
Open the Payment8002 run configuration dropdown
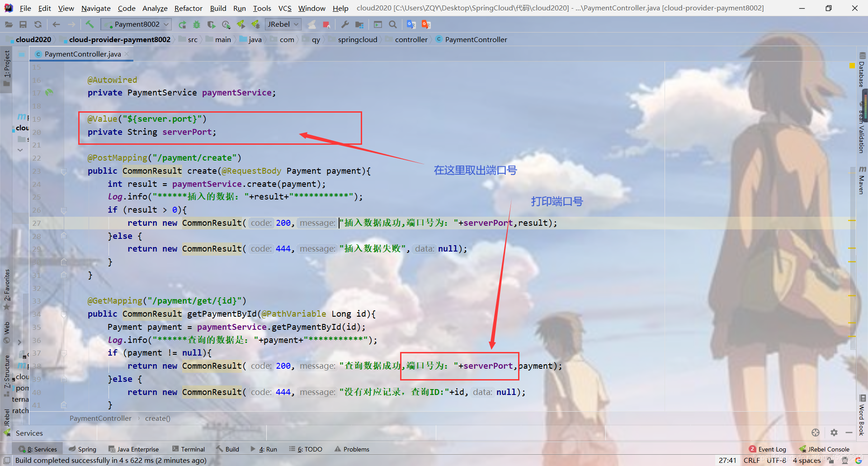pyautogui.click(x=136, y=24)
